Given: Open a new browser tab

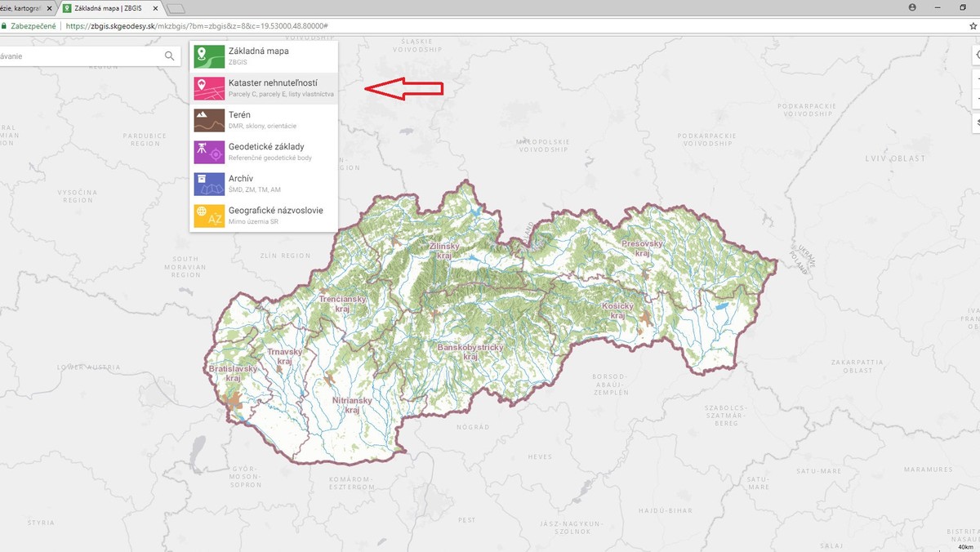Looking at the screenshot, I should [x=176, y=8].
